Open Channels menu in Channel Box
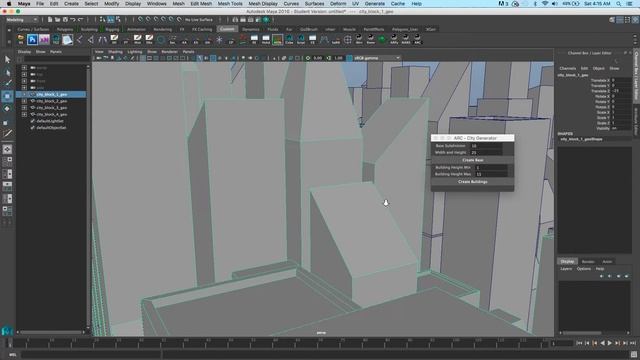The width and height of the screenshot is (640, 360). click(x=567, y=69)
